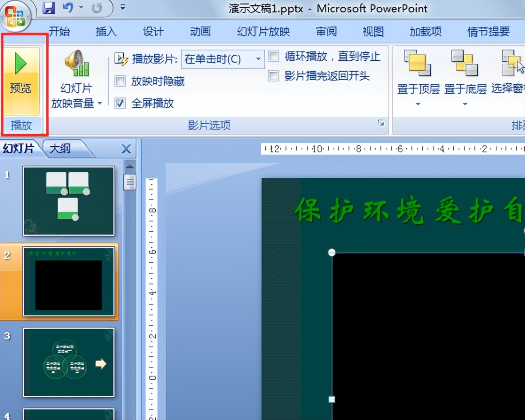
Task: Click the 预览 play button
Action: point(21,82)
